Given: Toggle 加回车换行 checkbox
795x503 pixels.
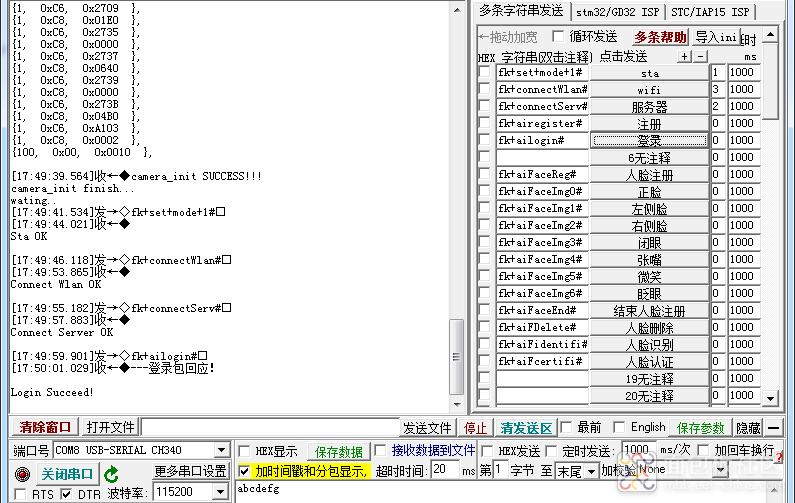Looking at the screenshot, I should pos(703,450).
